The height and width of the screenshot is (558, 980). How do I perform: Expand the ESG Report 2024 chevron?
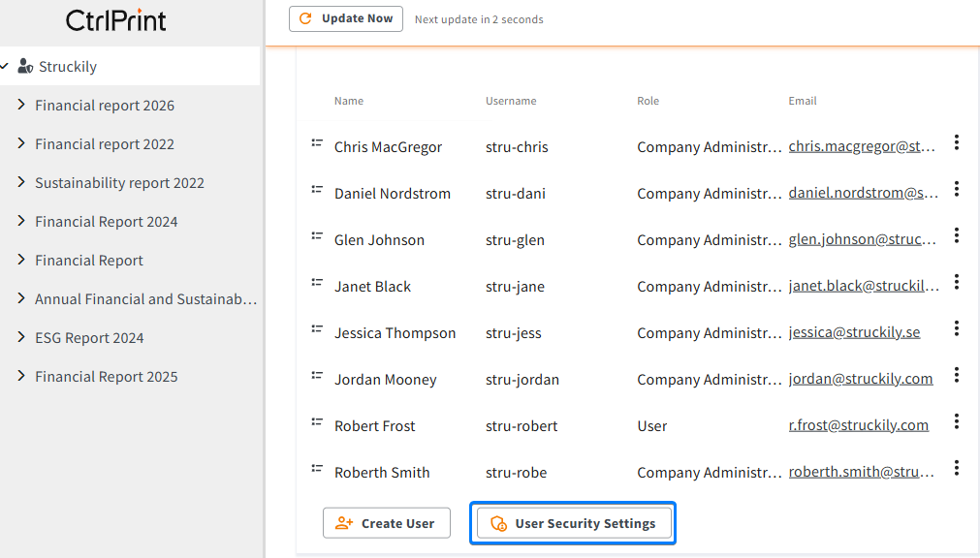[21, 337]
